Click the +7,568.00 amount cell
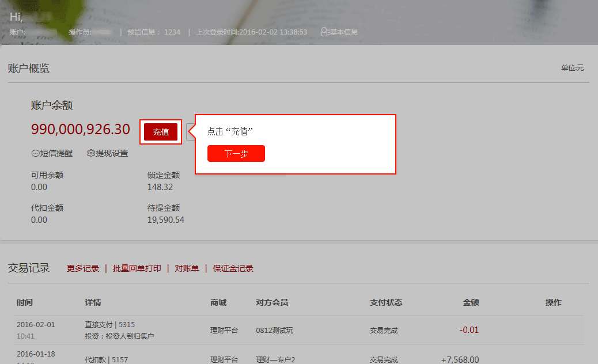Screen dimensions: 598x364 pyautogui.click(x=460, y=359)
